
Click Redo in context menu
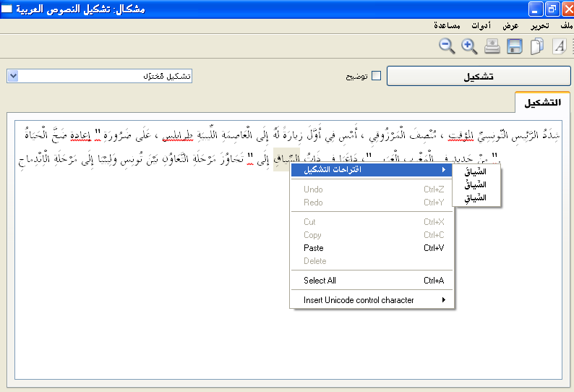click(372, 203)
